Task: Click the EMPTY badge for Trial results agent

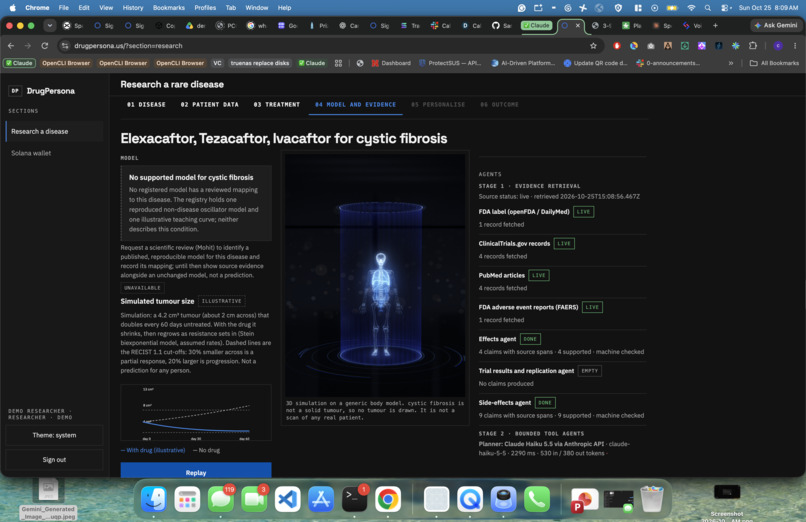Action: (x=590, y=371)
